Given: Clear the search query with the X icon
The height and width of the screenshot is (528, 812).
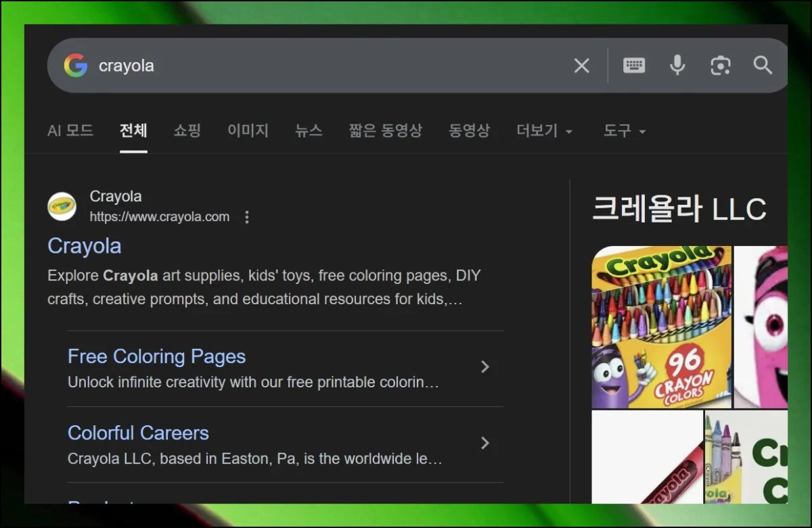Looking at the screenshot, I should pyautogui.click(x=581, y=65).
